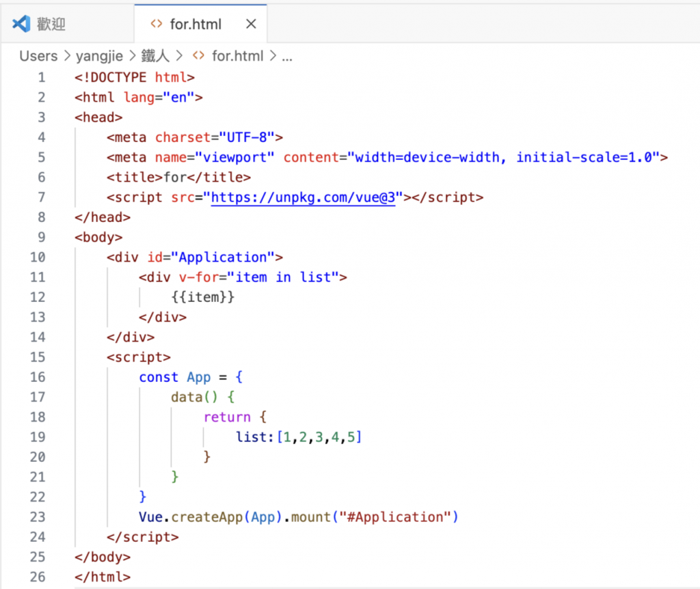Click the opening <body> tag

tap(98, 238)
